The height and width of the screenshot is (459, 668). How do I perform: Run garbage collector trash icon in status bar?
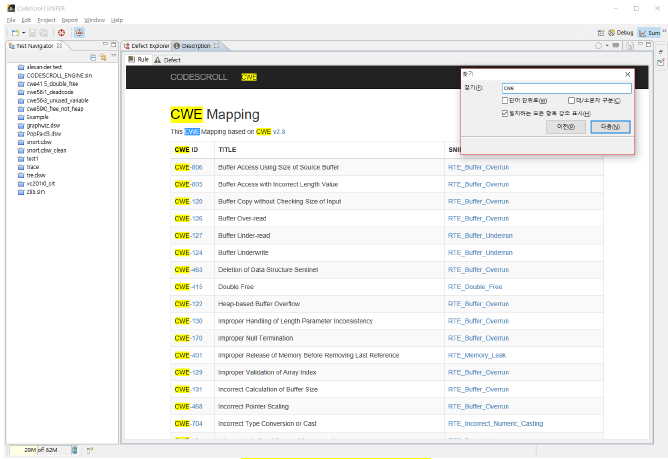pyautogui.click(x=75, y=450)
